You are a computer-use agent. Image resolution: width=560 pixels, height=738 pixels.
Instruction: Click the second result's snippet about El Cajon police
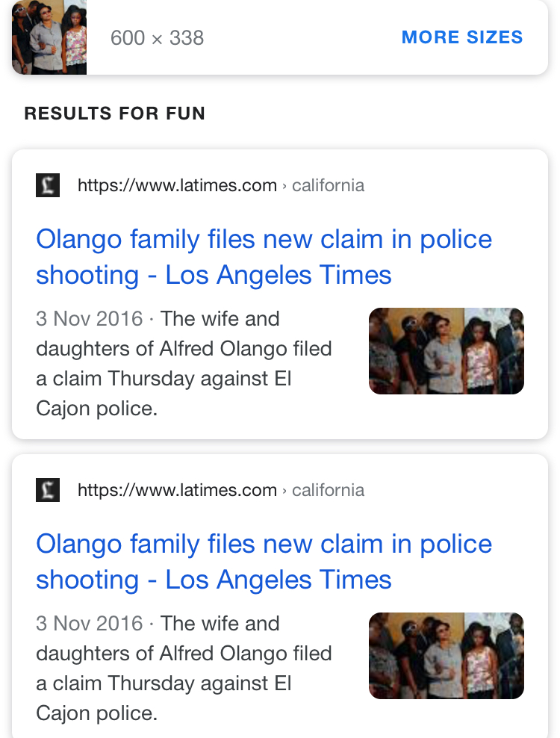pos(184,669)
